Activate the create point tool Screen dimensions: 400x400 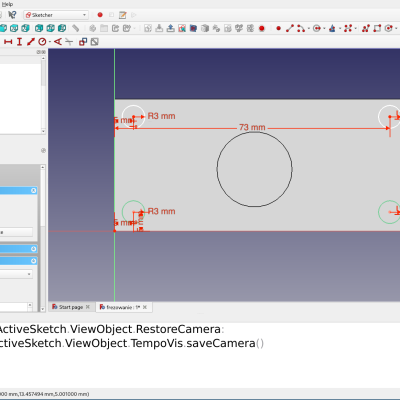coord(278,28)
